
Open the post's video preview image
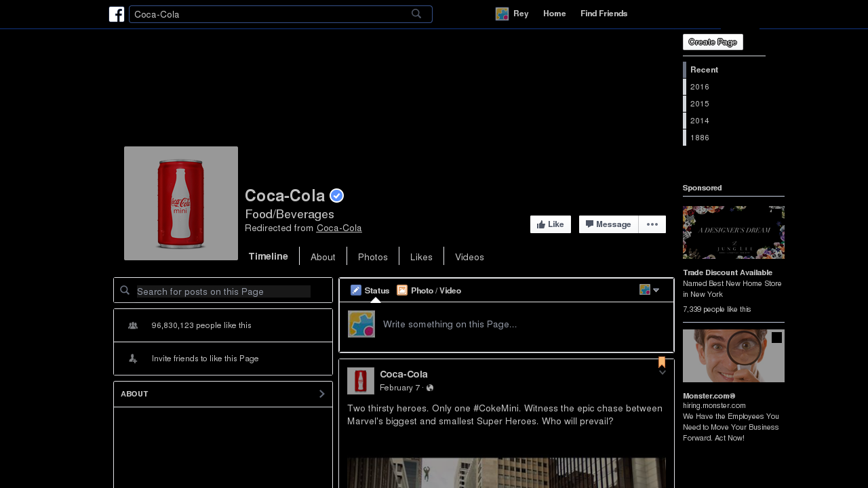(x=507, y=472)
